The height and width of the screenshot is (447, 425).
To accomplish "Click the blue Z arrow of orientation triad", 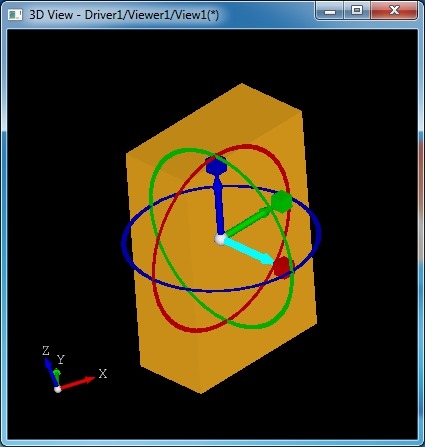I will tap(51, 372).
